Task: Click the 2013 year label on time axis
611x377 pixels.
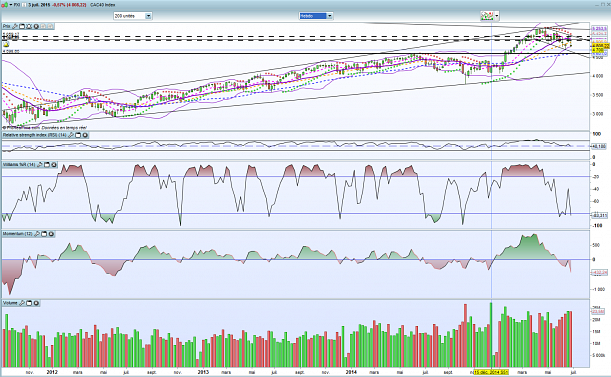Action: point(203,372)
